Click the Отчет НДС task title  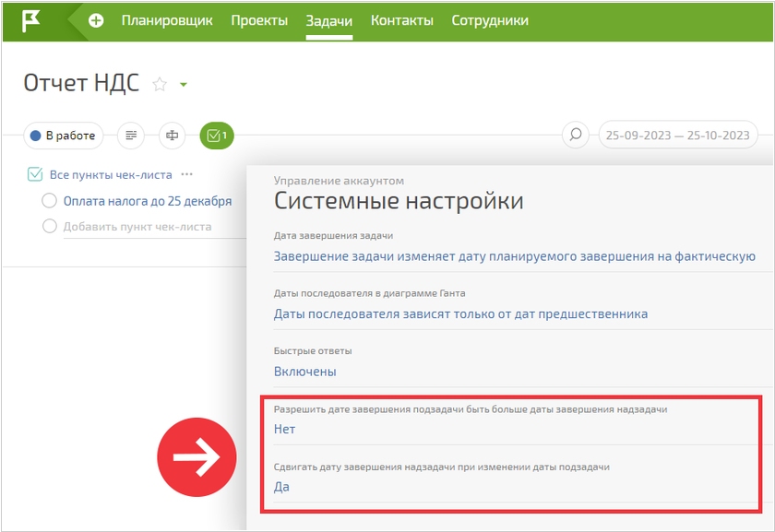click(81, 83)
